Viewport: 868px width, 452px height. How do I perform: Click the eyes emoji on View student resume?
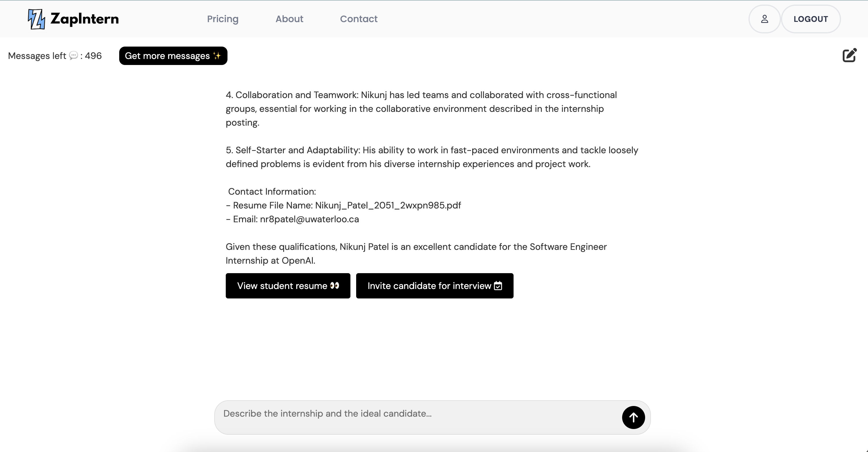point(335,286)
